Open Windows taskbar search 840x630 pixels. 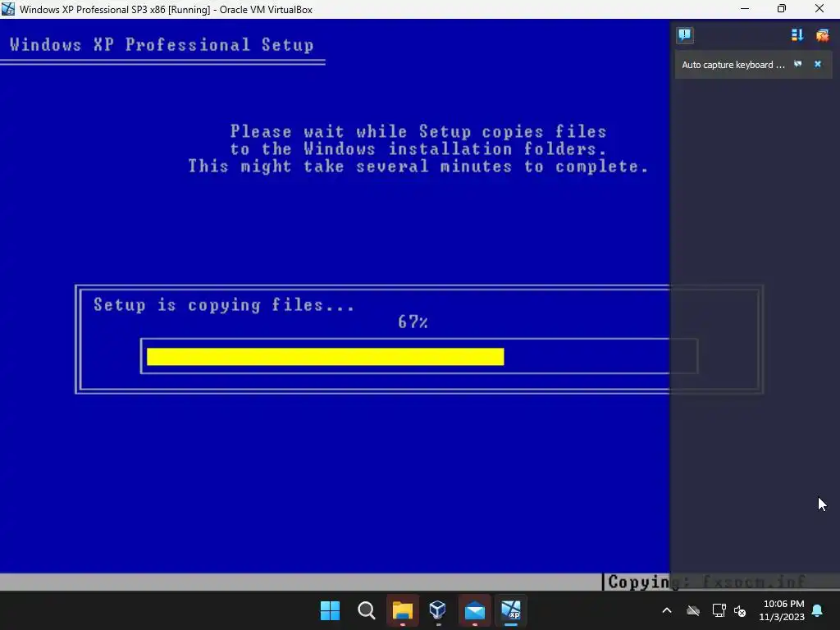coord(367,610)
